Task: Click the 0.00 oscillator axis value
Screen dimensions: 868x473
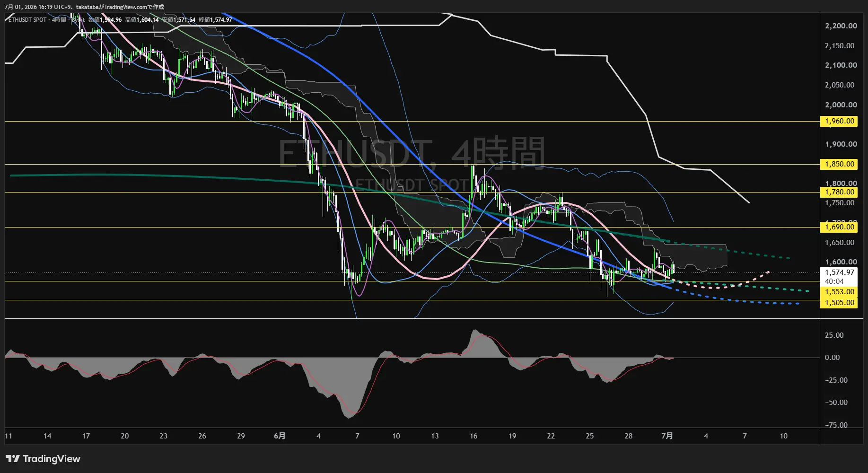Action: [x=832, y=358]
